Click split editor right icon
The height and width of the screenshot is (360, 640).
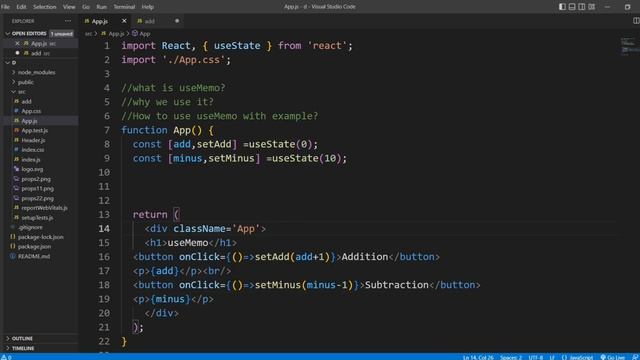click(636, 21)
